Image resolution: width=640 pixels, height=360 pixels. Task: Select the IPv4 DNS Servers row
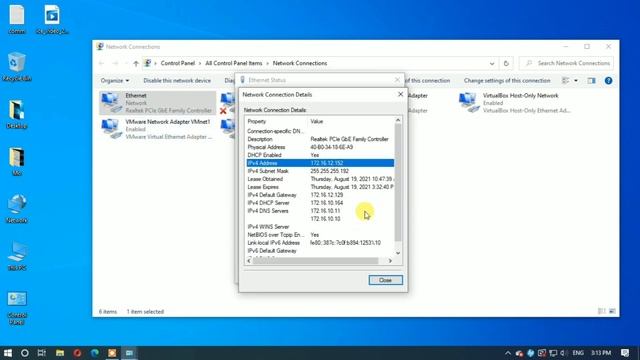click(320, 211)
